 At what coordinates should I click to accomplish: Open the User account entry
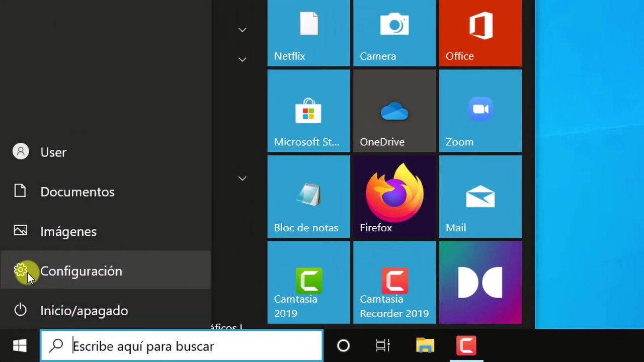(105, 152)
